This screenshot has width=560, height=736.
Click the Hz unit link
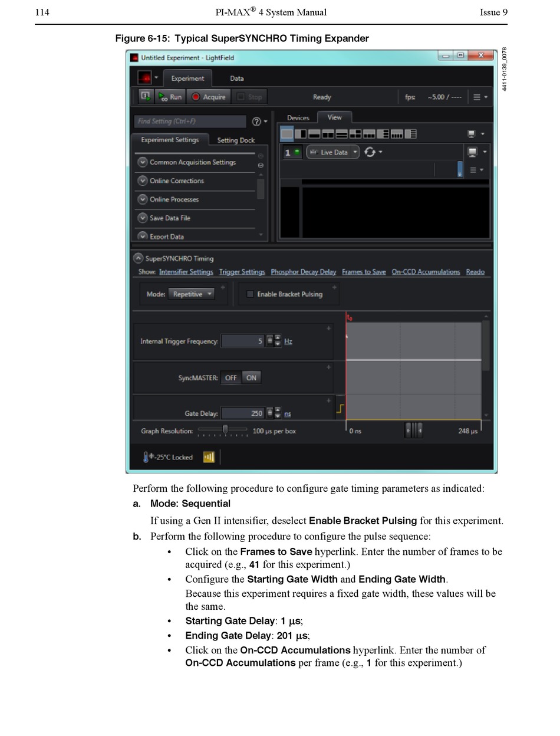click(x=288, y=341)
